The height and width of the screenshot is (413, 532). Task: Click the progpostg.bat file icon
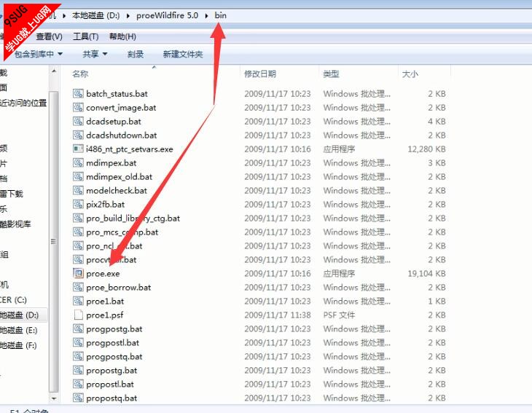pos(78,329)
